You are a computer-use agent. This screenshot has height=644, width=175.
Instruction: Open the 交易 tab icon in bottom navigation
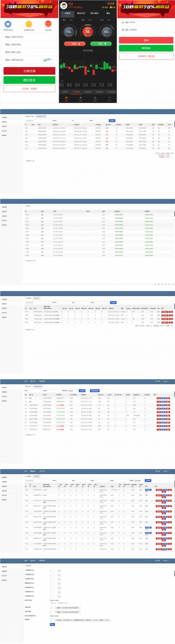pyautogui.click(x=66, y=99)
